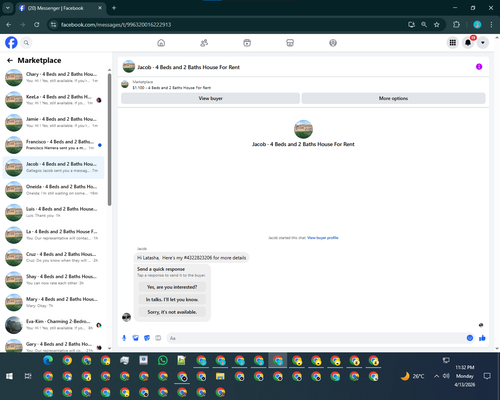Expand the tab search chevron
This screenshot has height=400, width=500.
pyautogui.click(x=7, y=8)
